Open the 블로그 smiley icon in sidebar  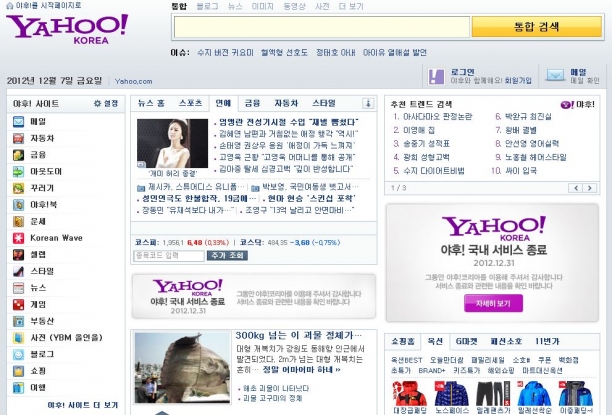point(18,354)
